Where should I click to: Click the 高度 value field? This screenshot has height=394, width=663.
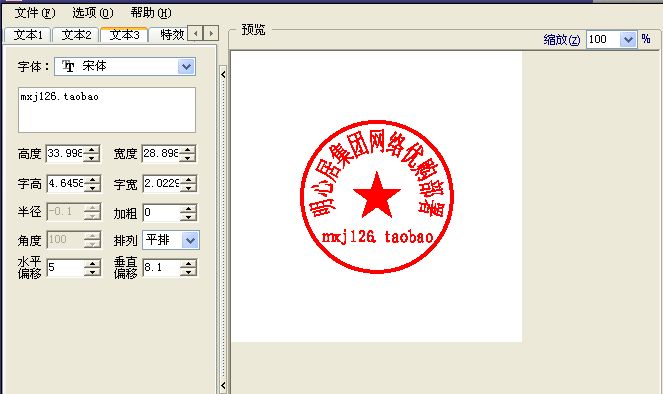pyautogui.click(x=65, y=153)
